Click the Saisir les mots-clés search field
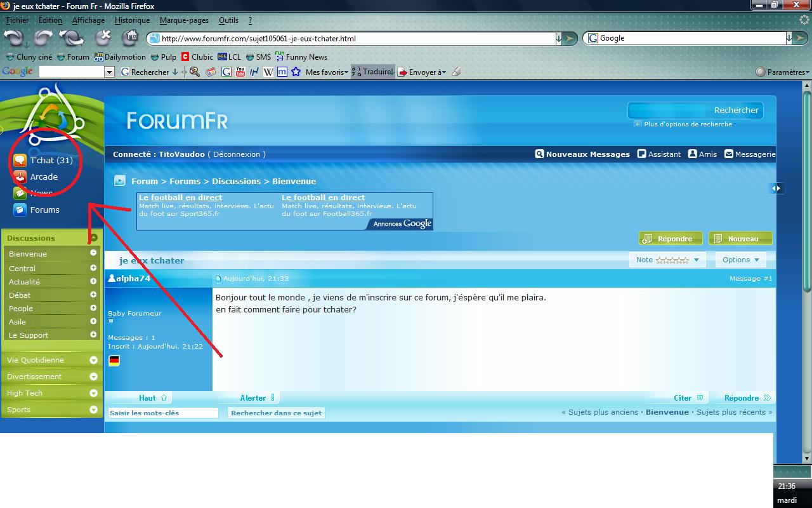 163,413
